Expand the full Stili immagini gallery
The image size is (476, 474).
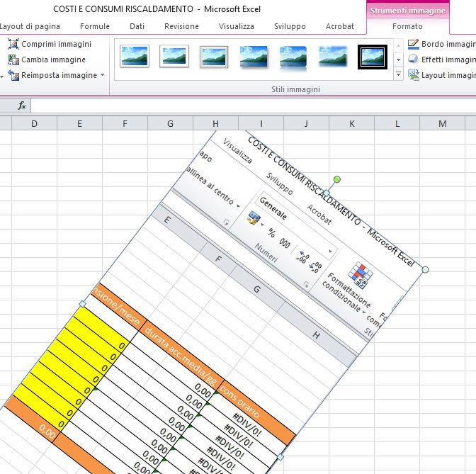398,74
